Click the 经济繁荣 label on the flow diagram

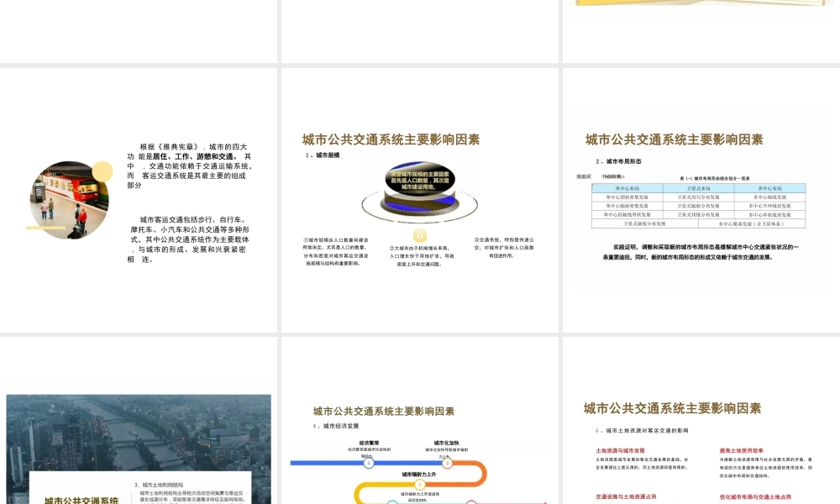369,443
